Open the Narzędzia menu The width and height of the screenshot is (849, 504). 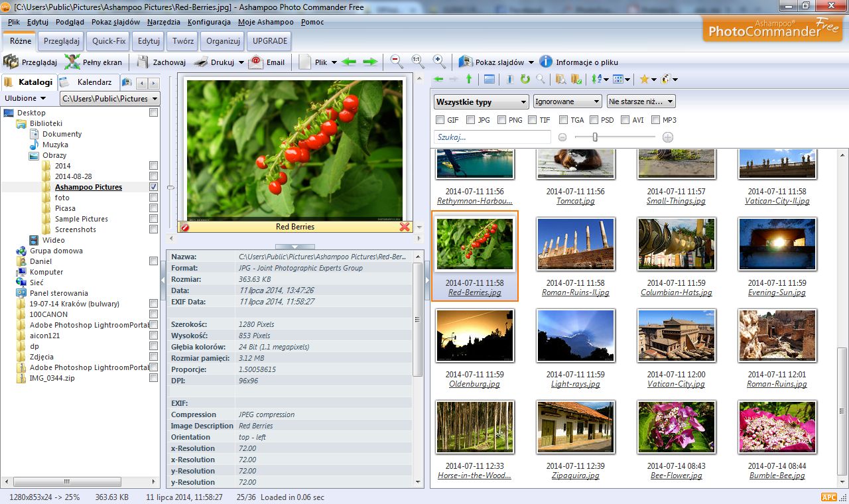(163, 22)
